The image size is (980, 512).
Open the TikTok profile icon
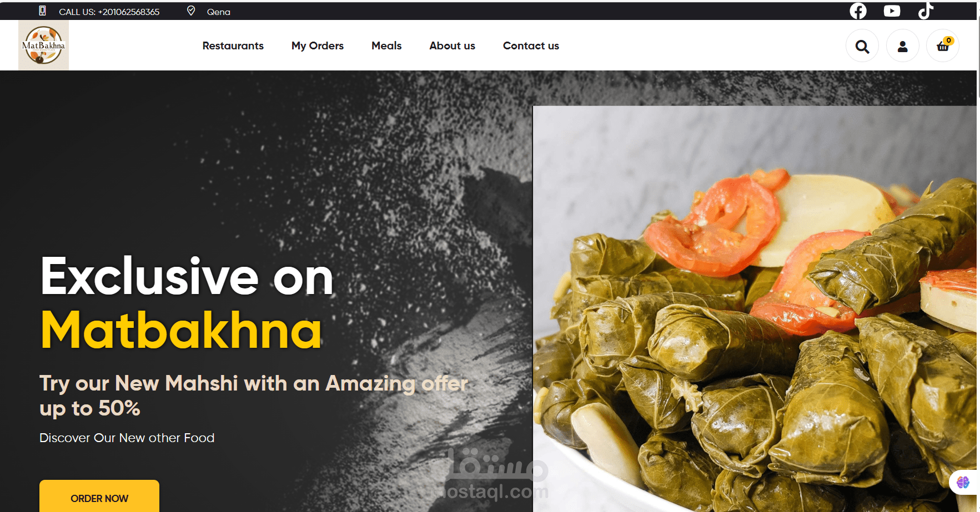[x=926, y=11]
